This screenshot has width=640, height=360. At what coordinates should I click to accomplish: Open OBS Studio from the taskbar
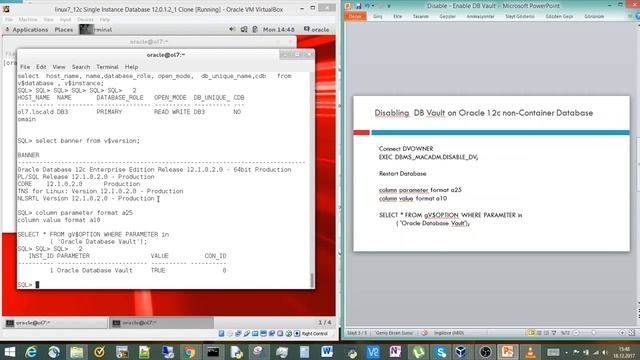tap(485, 352)
